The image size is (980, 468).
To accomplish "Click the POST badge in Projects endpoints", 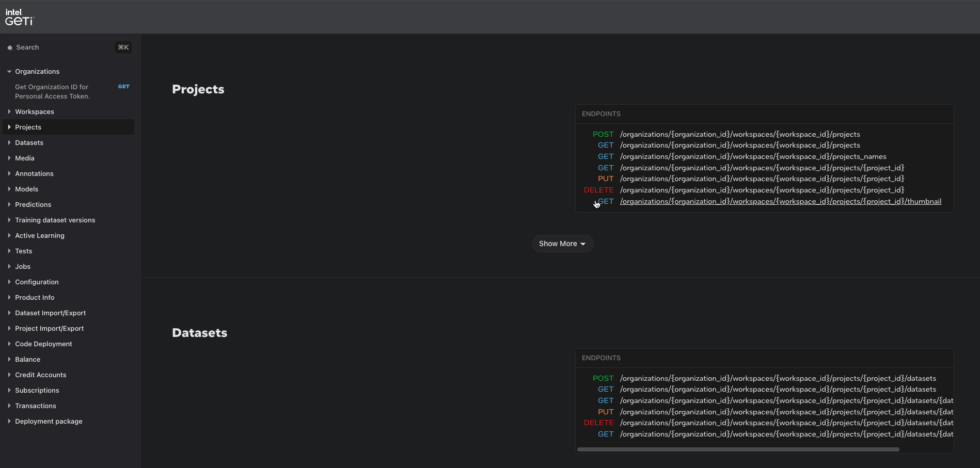I will tap(603, 134).
